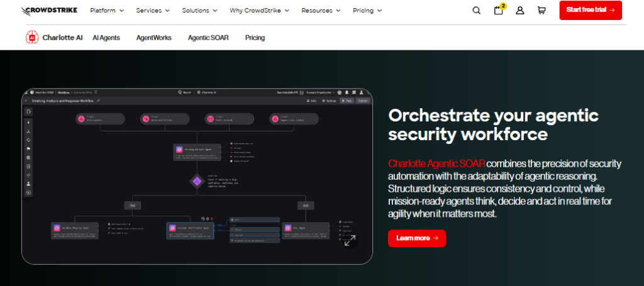644x286 pixels.
Task: Click the Publish button in workflow screenshot
Action: tap(363, 101)
